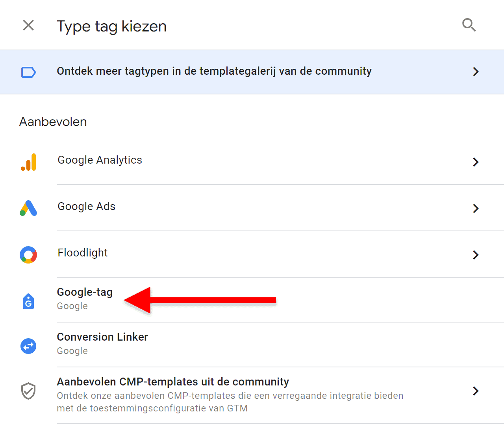
Task: Choose the Google-tag option
Action: (x=252, y=300)
